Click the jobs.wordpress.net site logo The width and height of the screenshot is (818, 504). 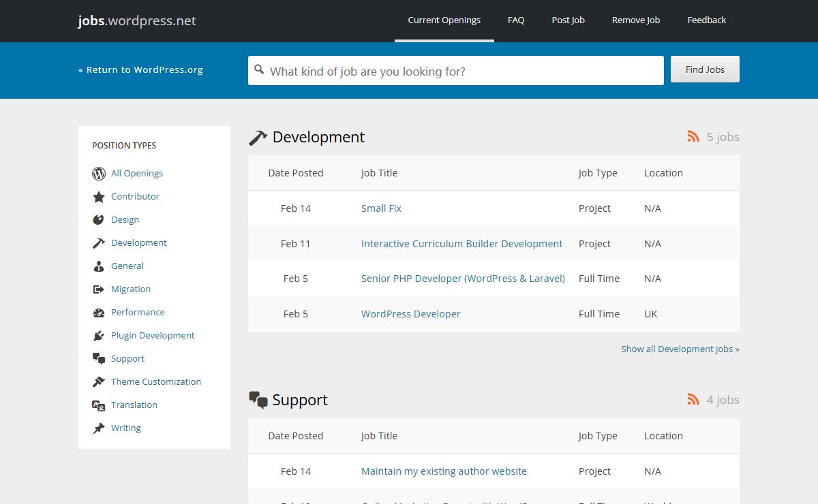pyautogui.click(x=137, y=20)
